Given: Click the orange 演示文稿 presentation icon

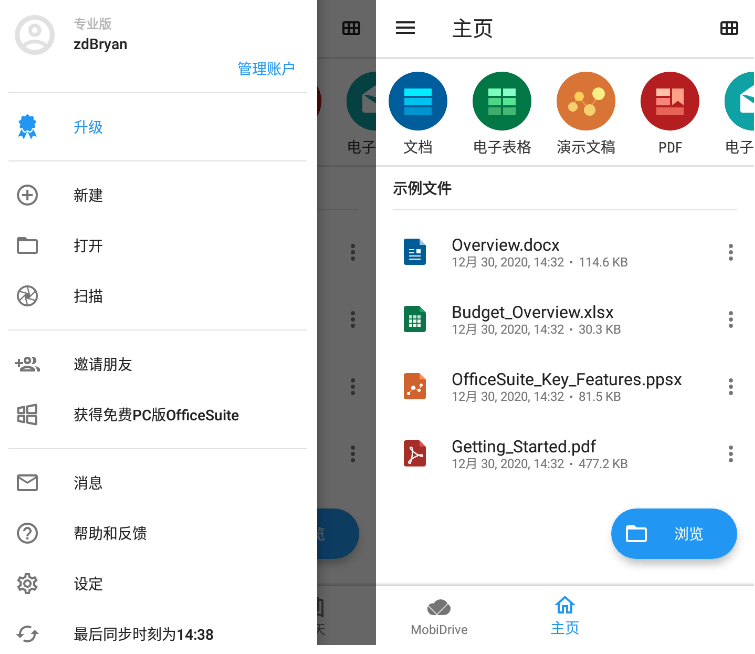Looking at the screenshot, I should pos(586,102).
